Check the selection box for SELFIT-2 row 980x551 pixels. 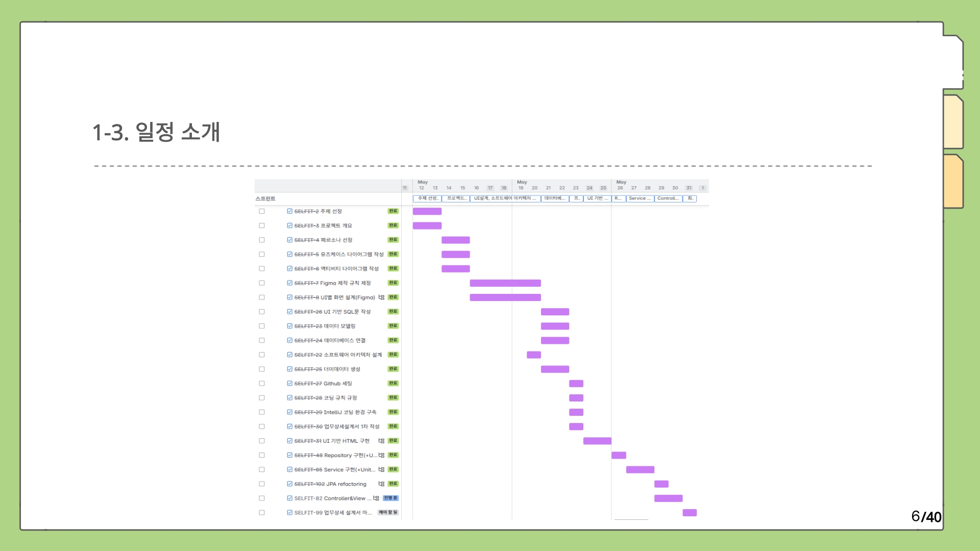(262, 211)
